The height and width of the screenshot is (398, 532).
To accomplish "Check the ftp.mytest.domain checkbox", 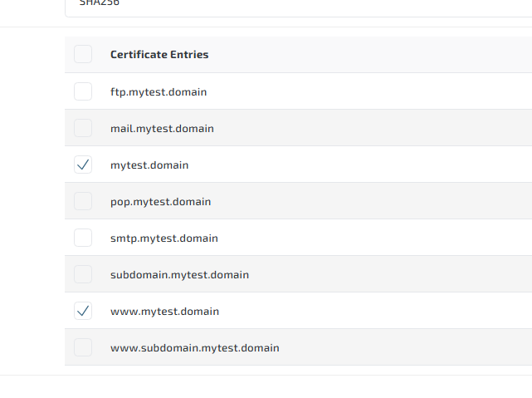I will (x=83, y=91).
